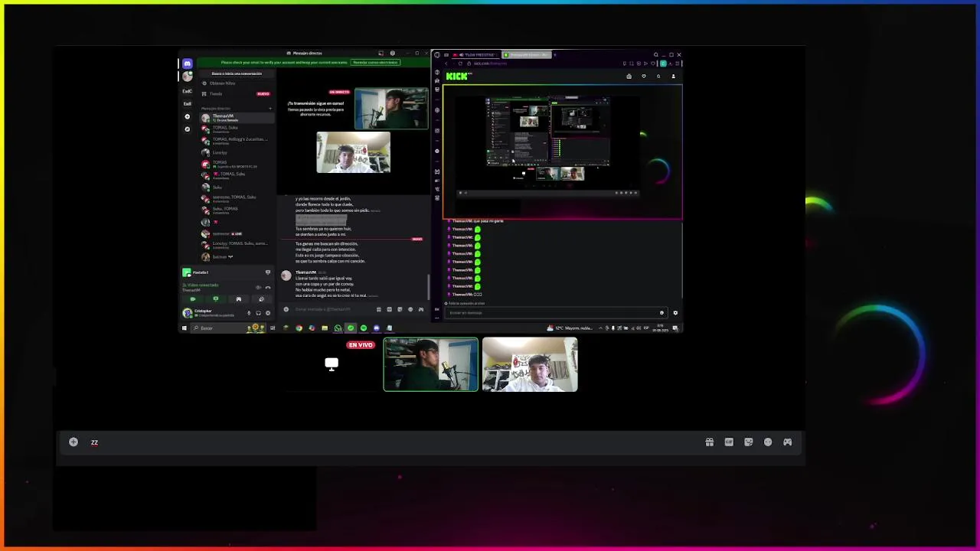This screenshot has height=551, width=980.
Task: Deafen using the headphones icon in the user panel
Action: (258, 313)
